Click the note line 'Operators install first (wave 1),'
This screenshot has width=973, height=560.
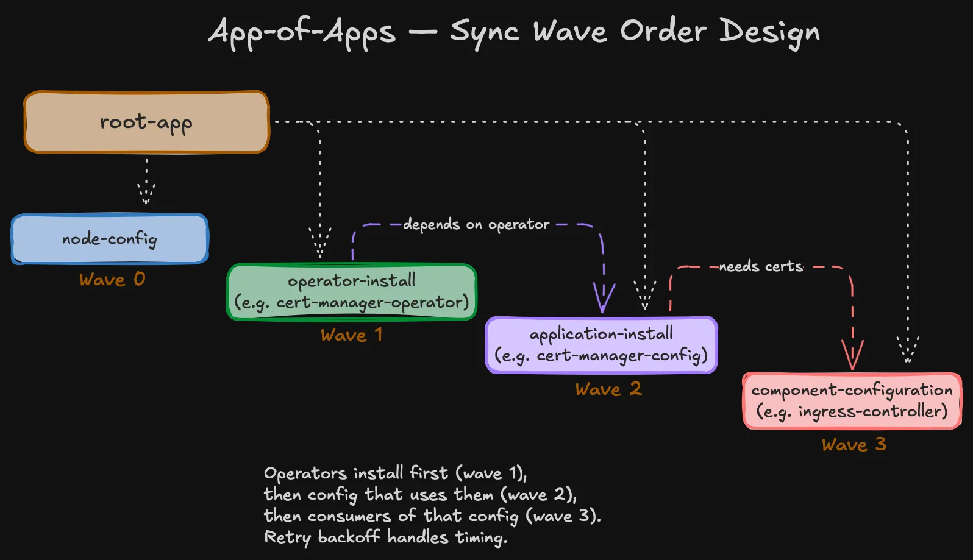395,473
